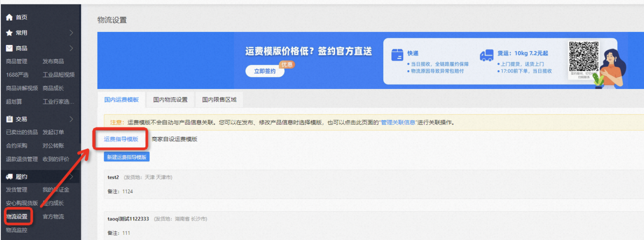The height and width of the screenshot is (240, 644).
Task: Click the 优惠 badge on banner
Action: coord(287,65)
